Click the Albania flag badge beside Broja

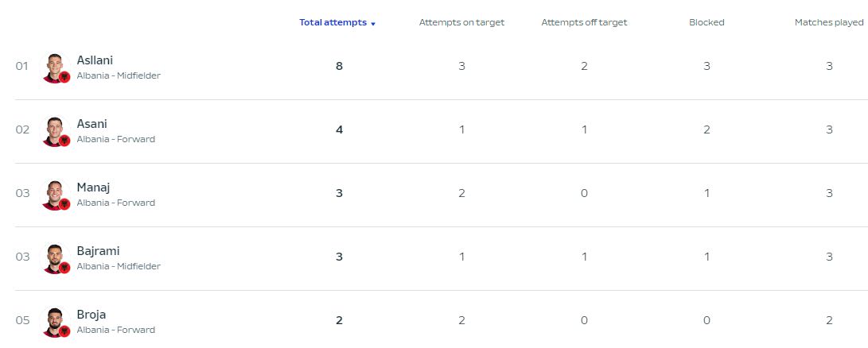[x=64, y=331]
